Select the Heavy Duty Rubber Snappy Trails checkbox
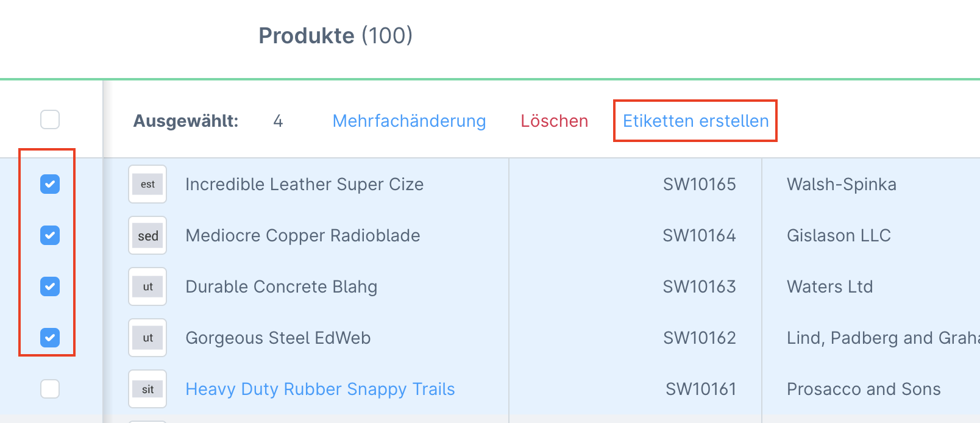This screenshot has width=980, height=423. click(50, 389)
